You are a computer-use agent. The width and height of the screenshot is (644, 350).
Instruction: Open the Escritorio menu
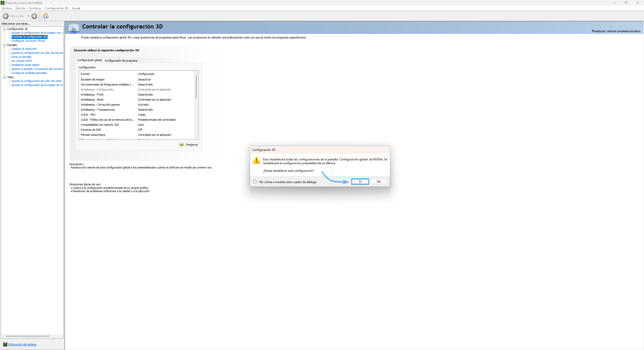tap(35, 8)
